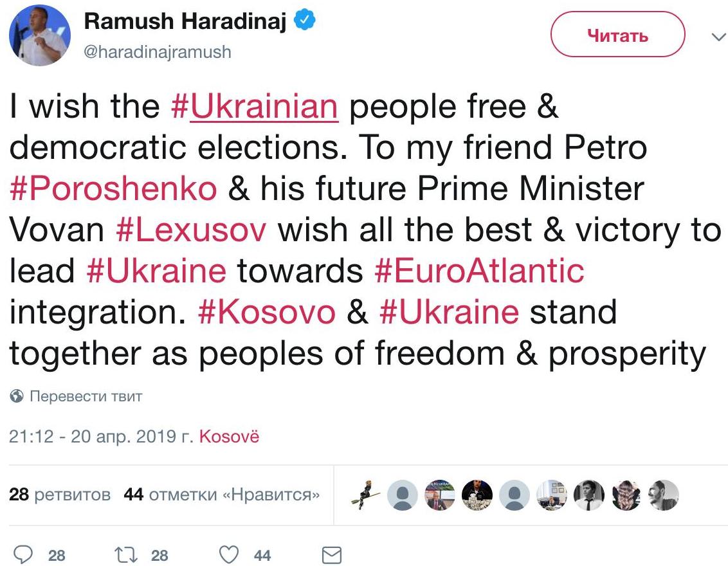Open the #EuroAtlantic hashtag
Screen dimensions: 728x566
pos(479,271)
